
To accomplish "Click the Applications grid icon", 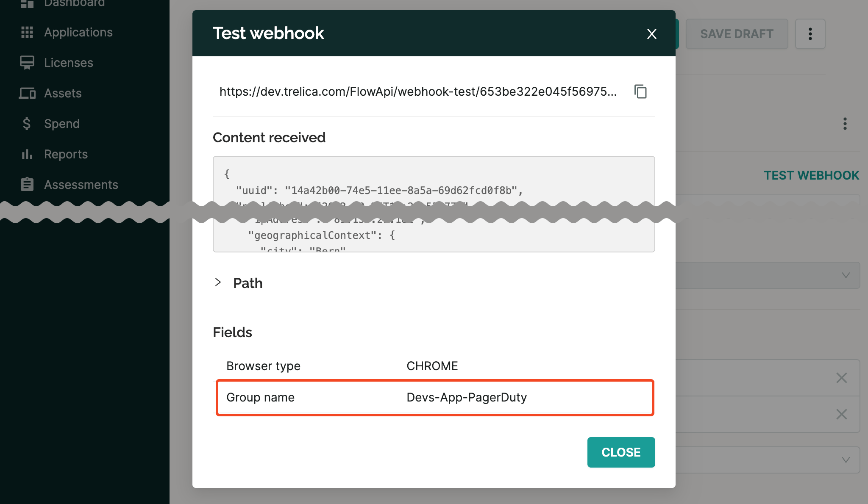I will coord(27,32).
